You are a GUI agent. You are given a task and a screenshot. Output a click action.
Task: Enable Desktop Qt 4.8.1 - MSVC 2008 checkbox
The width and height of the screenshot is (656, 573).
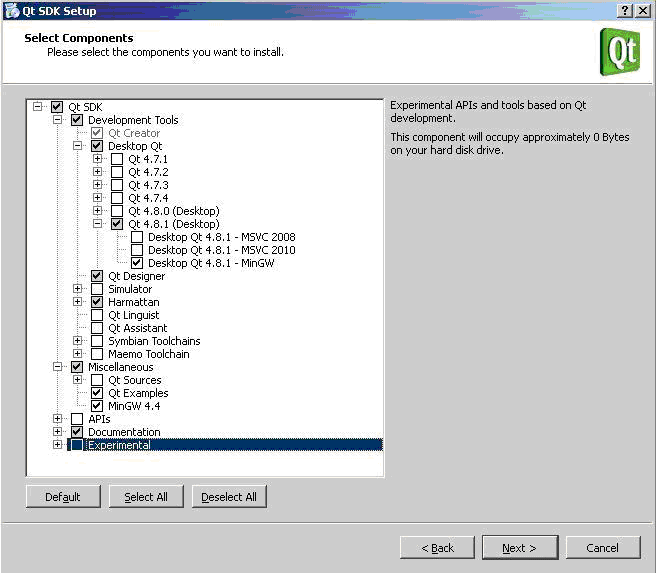point(137,237)
